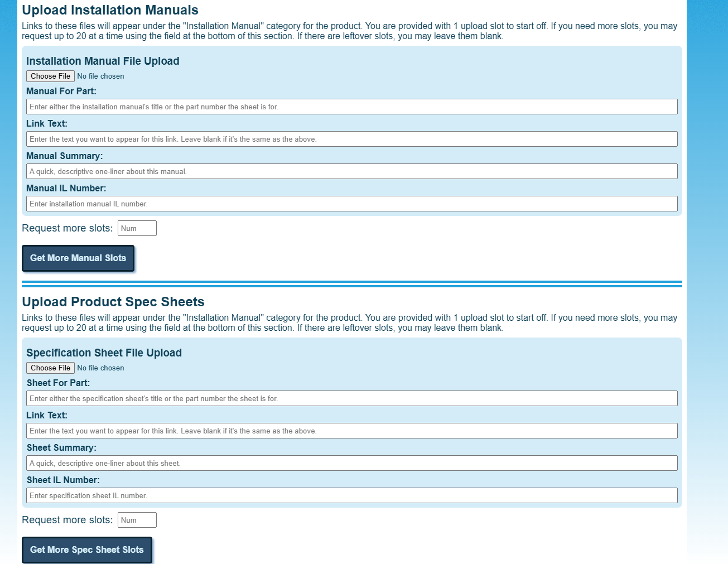Image resolution: width=728 pixels, height=564 pixels.
Task: Click the Request more slots field for manuals
Action: tap(137, 228)
